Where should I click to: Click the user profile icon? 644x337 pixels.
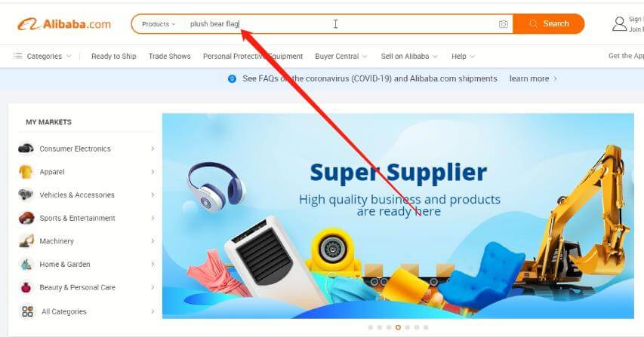pos(619,24)
